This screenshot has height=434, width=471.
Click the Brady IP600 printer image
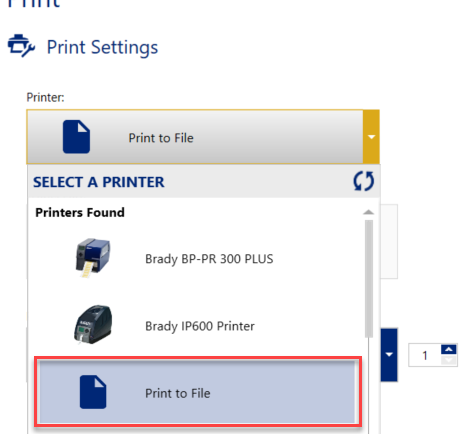click(x=93, y=324)
